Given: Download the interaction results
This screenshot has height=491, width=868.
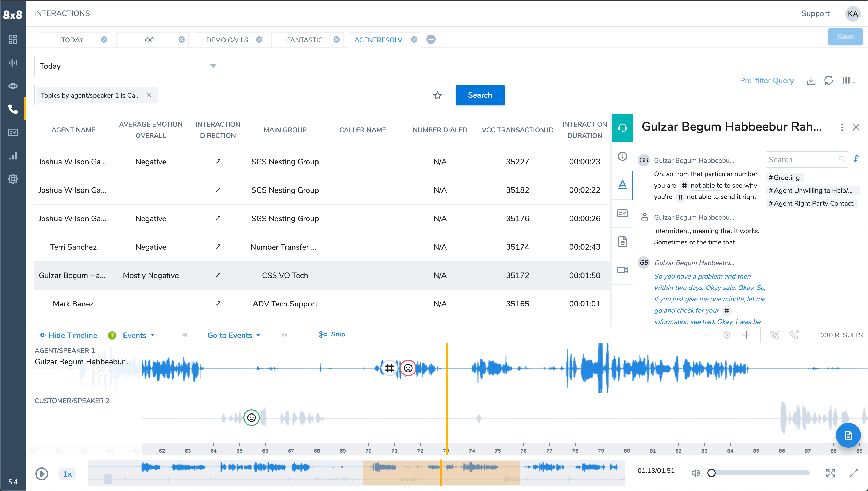Looking at the screenshot, I should pos(811,81).
